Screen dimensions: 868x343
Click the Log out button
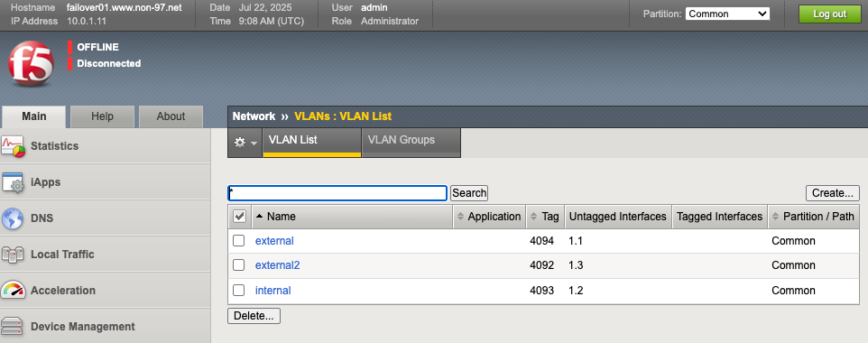(830, 14)
